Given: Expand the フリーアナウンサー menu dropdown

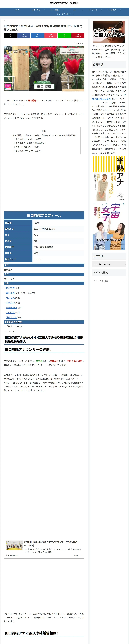Looking at the screenshot, I should click(x=73, y=14).
